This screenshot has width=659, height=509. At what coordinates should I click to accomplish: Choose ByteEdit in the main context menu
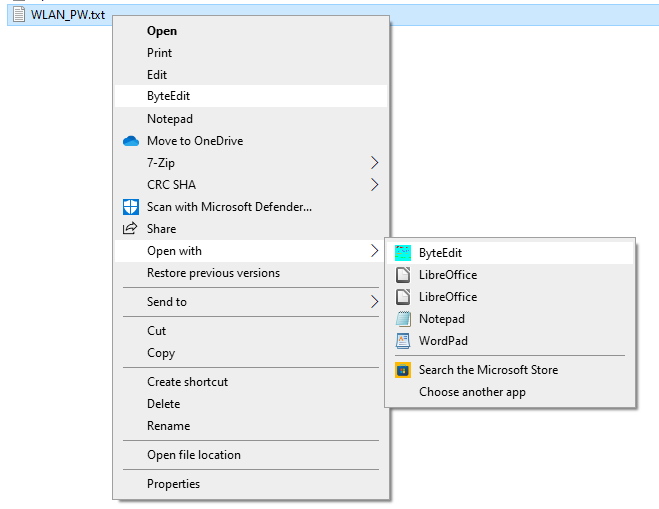tap(251, 96)
